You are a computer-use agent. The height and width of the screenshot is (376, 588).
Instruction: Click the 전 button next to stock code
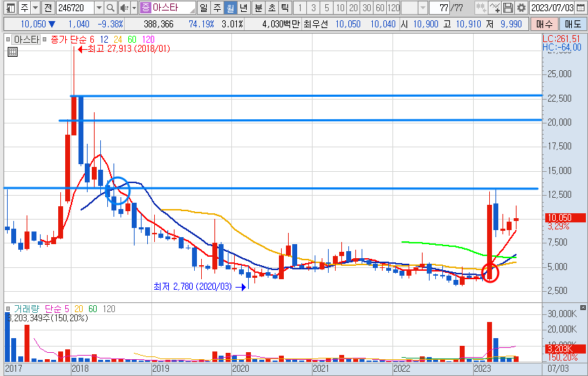[48, 8]
